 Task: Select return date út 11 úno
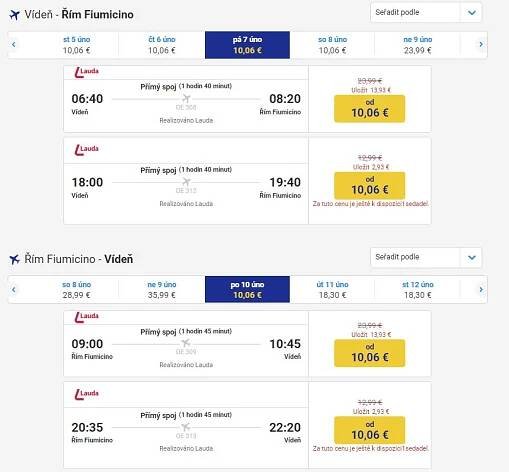pos(332,289)
